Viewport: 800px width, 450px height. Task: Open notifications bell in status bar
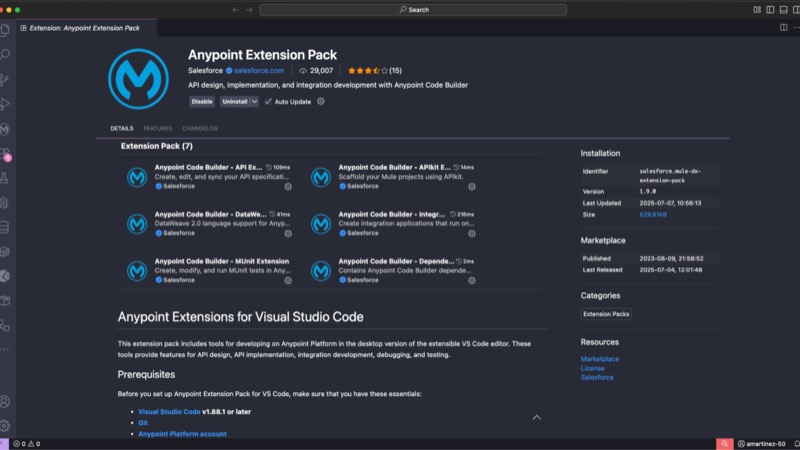tap(796, 444)
